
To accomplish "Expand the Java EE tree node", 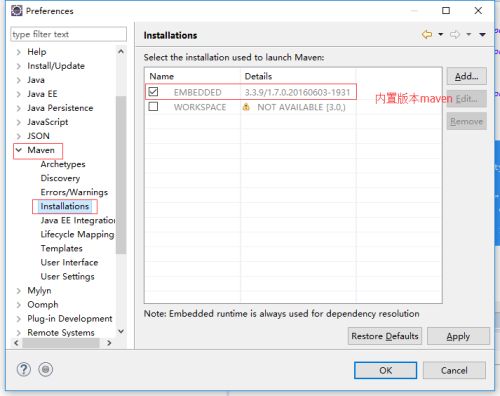I will 19,94.
